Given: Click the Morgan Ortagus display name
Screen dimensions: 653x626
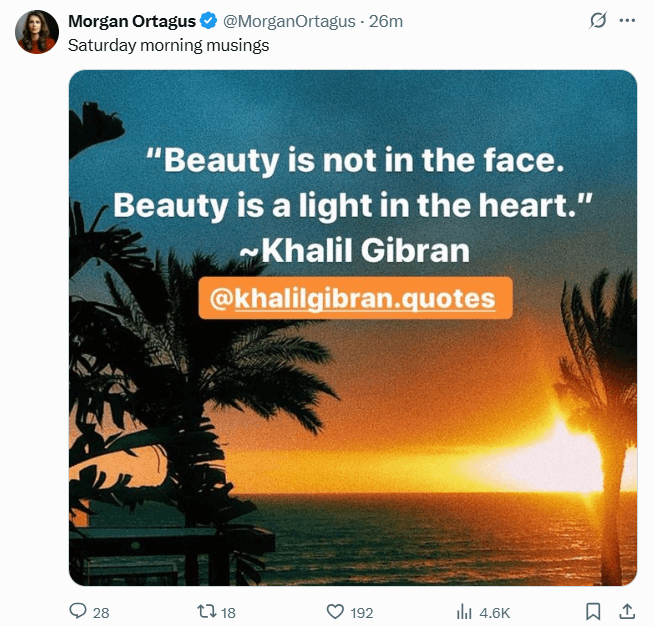Looking at the screenshot, I should (x=132, y=21).
